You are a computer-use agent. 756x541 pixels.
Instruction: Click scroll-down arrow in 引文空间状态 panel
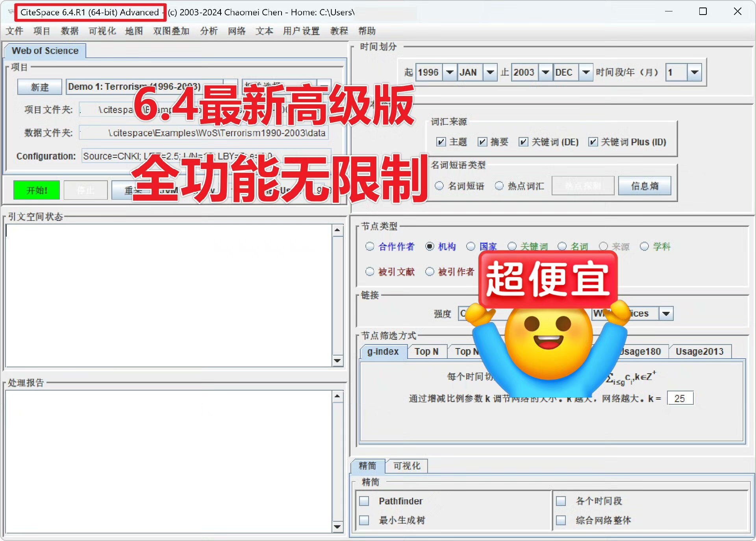click(x=337, y=360)
